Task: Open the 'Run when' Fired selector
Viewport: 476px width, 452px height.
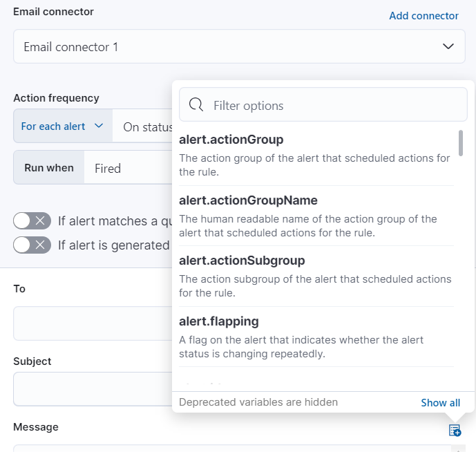Action: click(x=128, y=168)
